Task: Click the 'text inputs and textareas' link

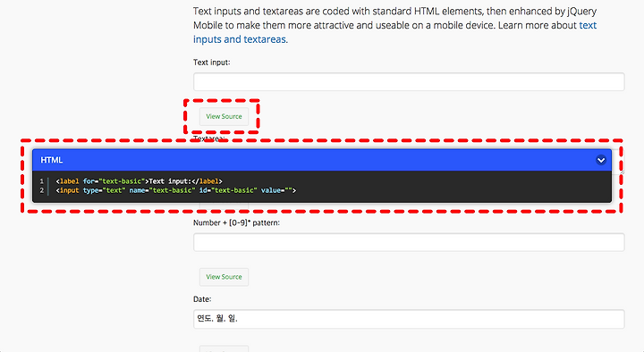Action: [x=394, y=32]
